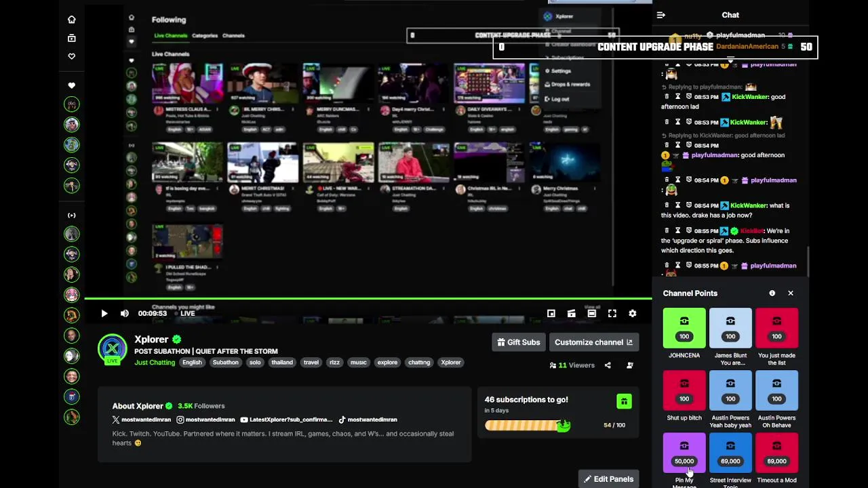
Task: Click the green gift icon in subscription goal
Action: coord(624,401)
